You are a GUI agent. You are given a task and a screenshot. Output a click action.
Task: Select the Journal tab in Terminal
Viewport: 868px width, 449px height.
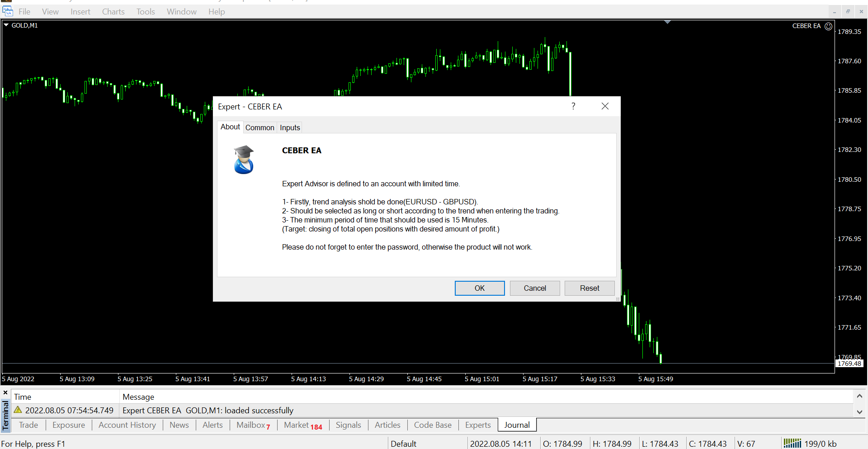[x=517, y=425]
